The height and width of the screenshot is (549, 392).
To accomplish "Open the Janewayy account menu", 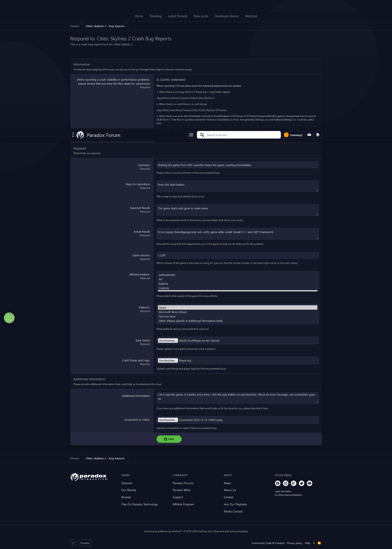I will click(x=293, y=135).
